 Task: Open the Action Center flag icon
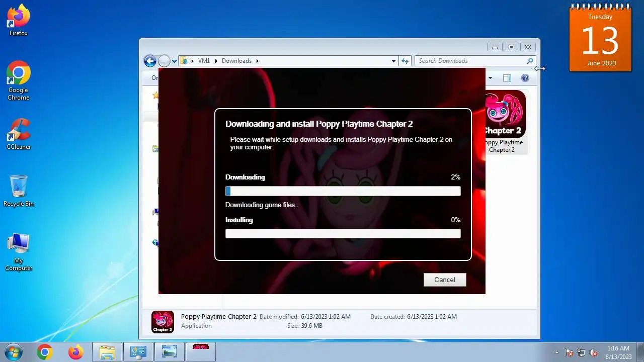569,352
